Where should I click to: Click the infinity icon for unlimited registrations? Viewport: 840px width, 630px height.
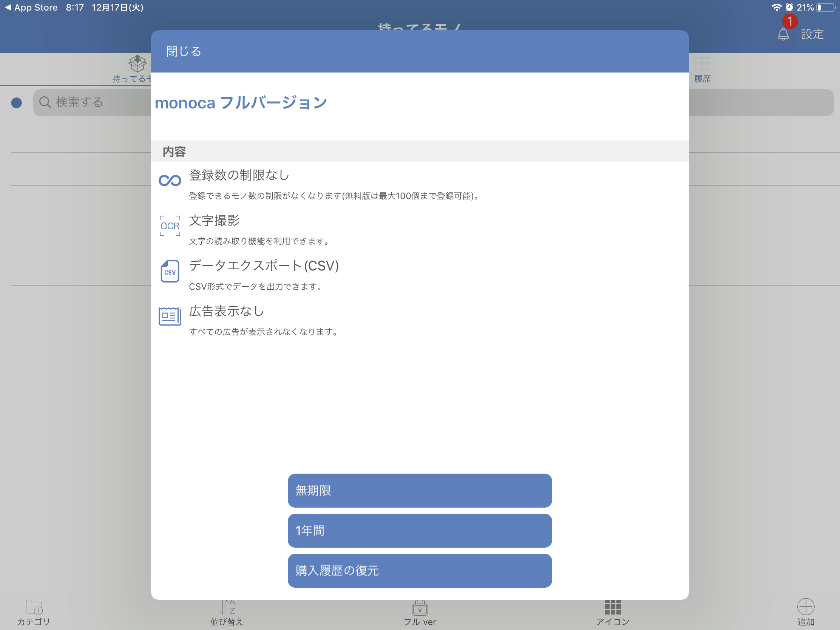(170, 181)
